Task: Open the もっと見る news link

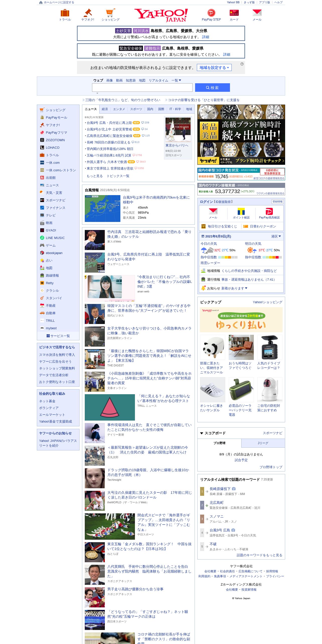Action: (95, 176)
